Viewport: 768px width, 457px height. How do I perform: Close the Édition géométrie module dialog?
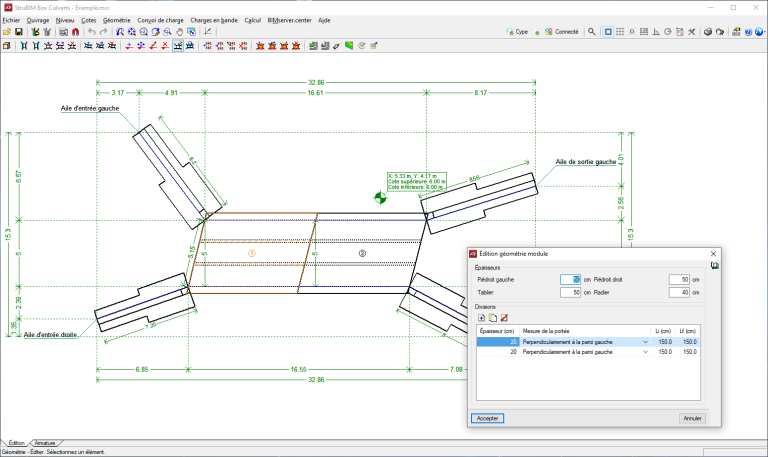[713, 254]
